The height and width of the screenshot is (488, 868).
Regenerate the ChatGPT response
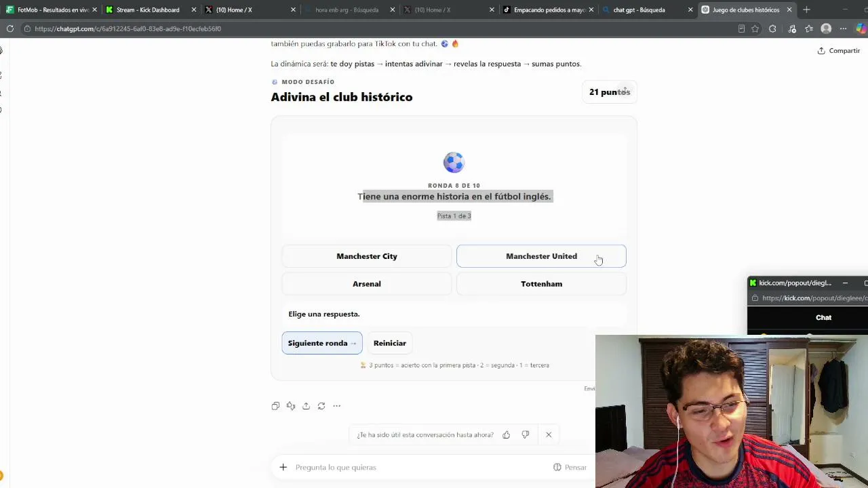[x=321, y=406]
